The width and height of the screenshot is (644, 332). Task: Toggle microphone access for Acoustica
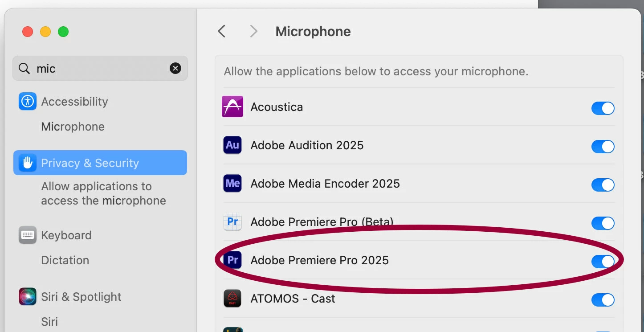[603, 108]
